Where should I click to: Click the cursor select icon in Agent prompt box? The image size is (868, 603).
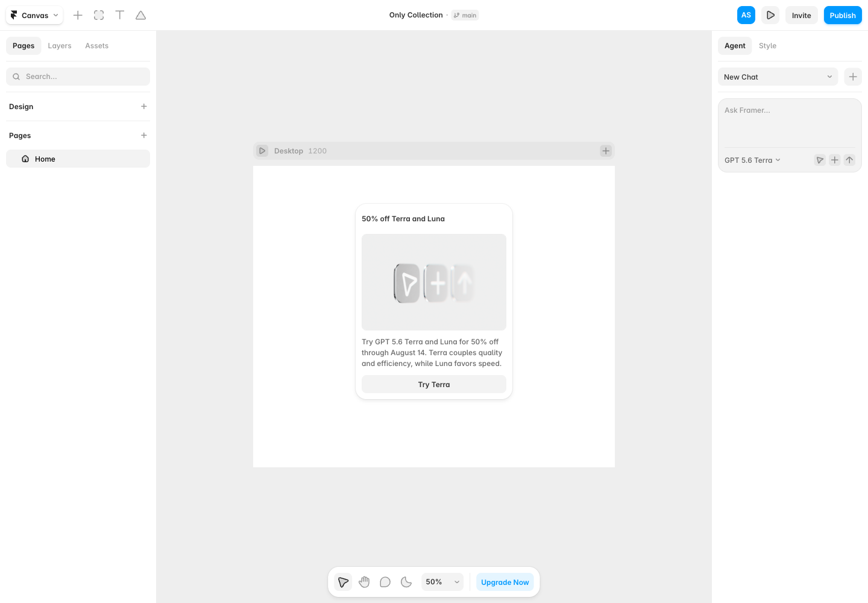tap(820, 160)
